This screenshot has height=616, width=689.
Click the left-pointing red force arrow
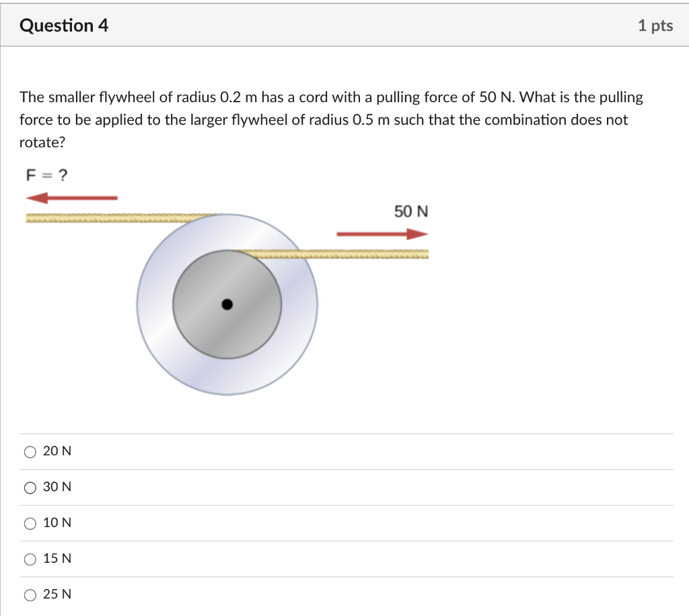(x=71, y=197)
